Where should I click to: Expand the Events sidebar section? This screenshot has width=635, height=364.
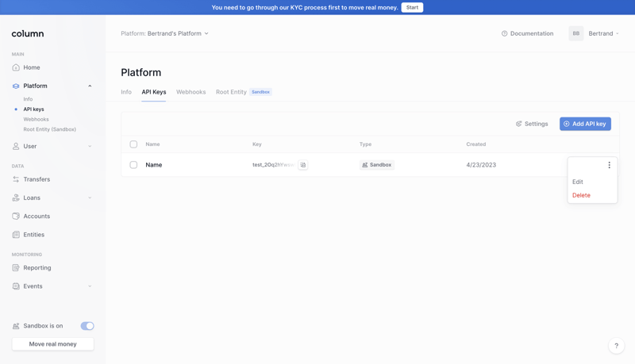(x=90, y=286)
